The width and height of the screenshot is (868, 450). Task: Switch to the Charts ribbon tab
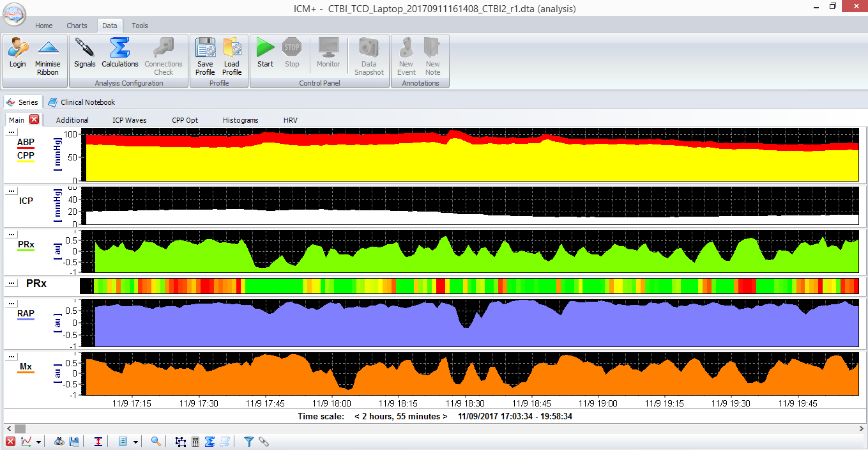click(x=77, y=26)
